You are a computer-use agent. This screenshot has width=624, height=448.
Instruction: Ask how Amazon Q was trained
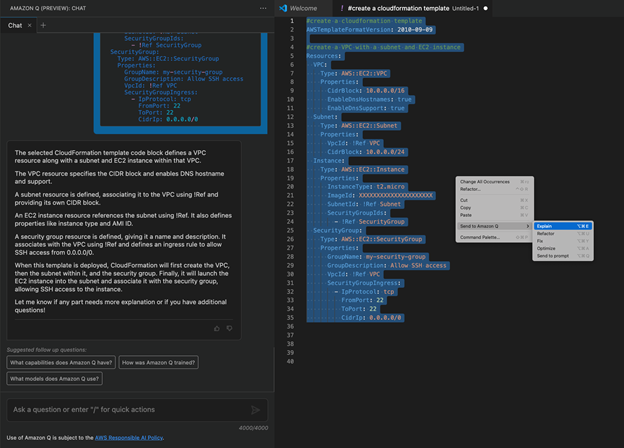158,362
